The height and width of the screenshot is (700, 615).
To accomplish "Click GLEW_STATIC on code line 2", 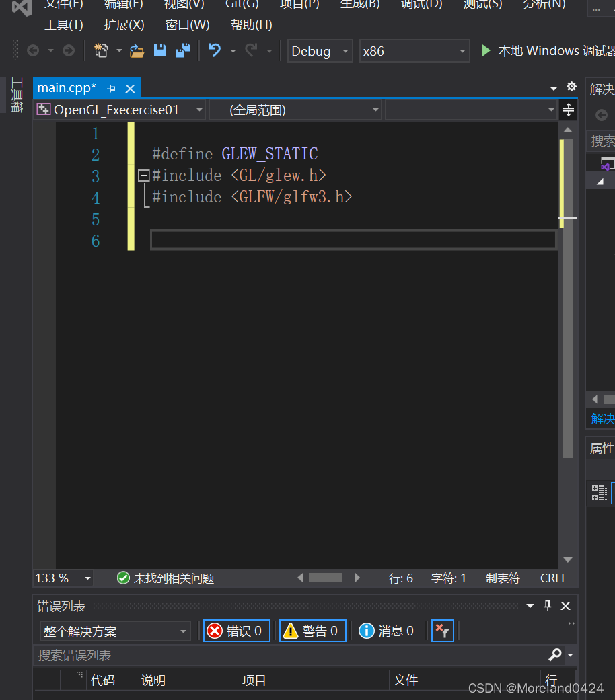I will (270, 154).
